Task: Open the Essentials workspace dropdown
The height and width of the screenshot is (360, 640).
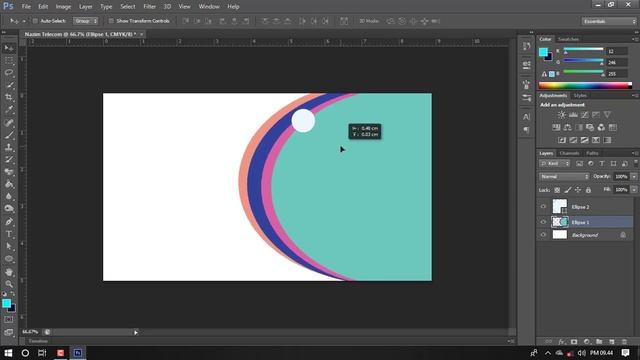Action: [609, 21]
